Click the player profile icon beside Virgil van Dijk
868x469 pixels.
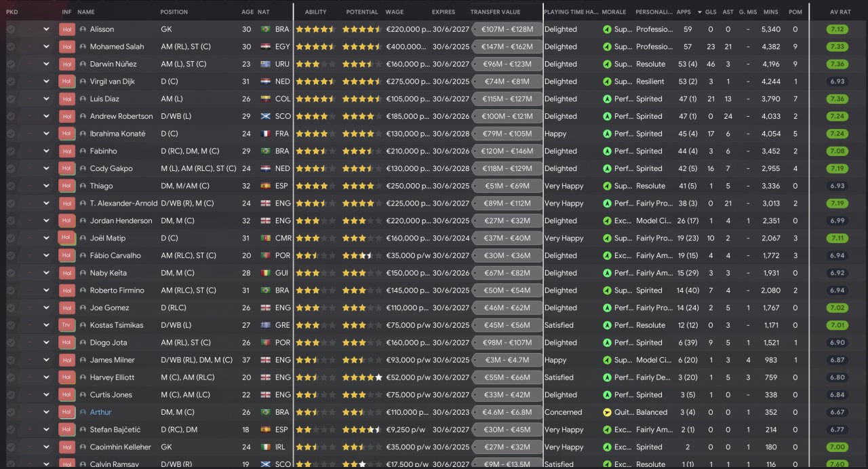pyautogui.click(x=83, y=81)
